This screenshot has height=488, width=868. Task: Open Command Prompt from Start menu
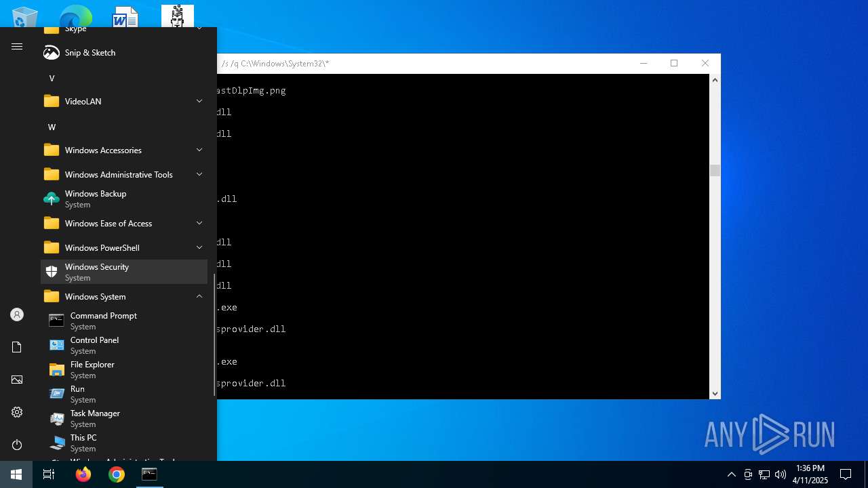pyautogui.click(x=124, y=321)
